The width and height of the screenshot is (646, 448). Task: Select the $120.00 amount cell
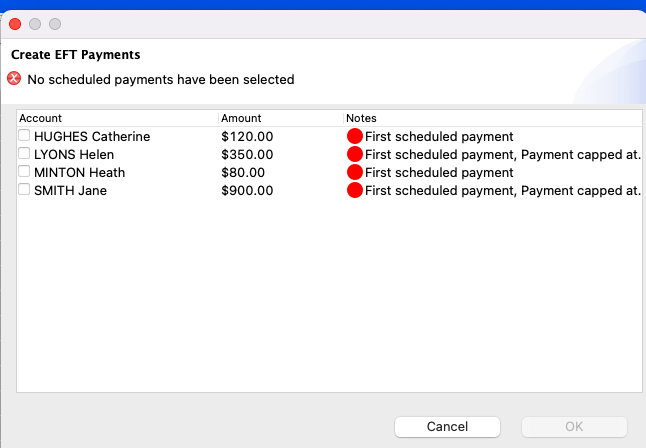[x=247, y=136]
